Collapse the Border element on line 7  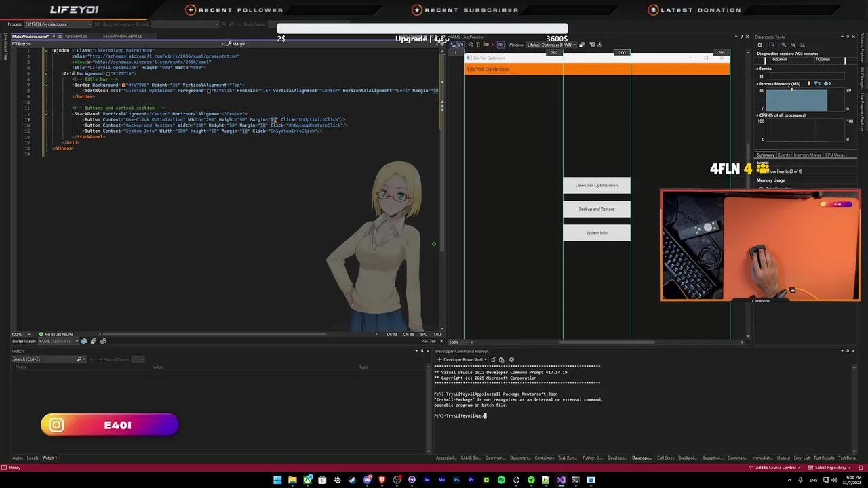46,85
